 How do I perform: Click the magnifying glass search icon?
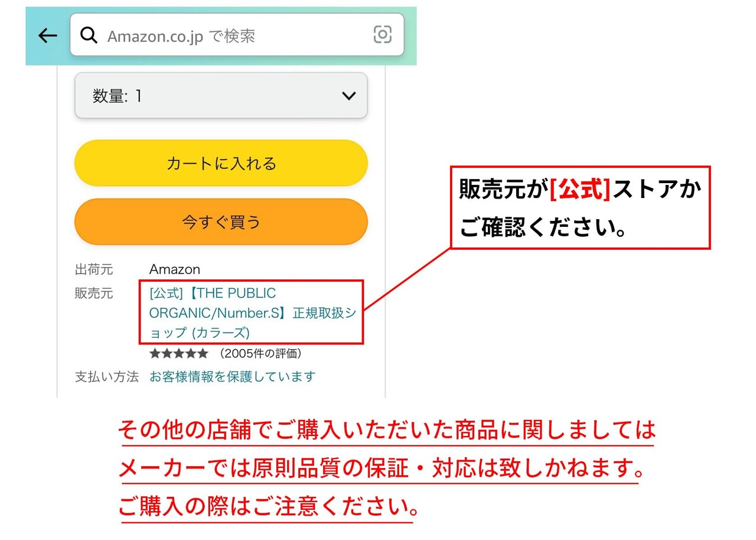[x=89, y=35]
